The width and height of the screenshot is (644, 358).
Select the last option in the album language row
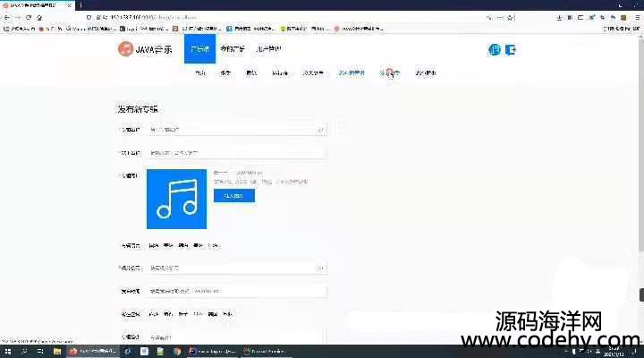point(214,245)
